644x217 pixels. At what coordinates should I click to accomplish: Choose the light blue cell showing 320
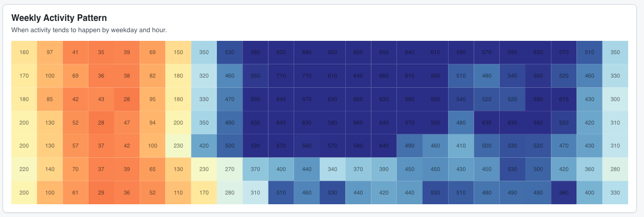pyautogui.click(x=204, y=76)
